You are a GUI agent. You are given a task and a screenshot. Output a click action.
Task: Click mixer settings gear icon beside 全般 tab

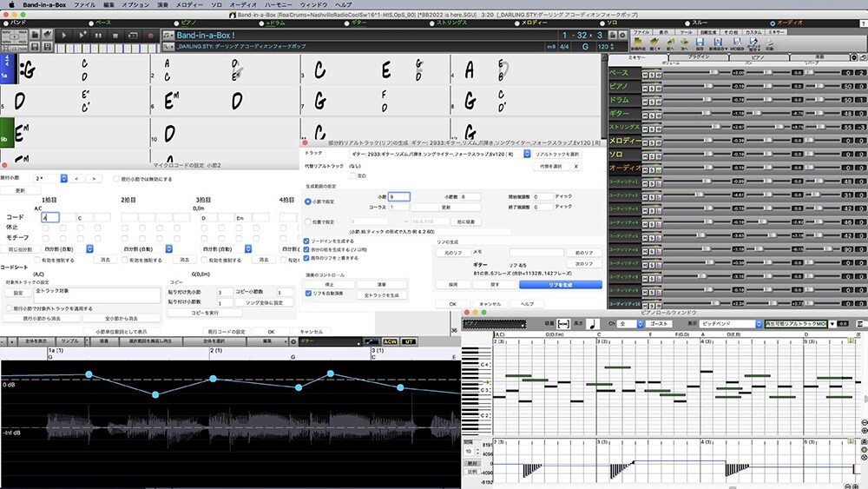854,57
